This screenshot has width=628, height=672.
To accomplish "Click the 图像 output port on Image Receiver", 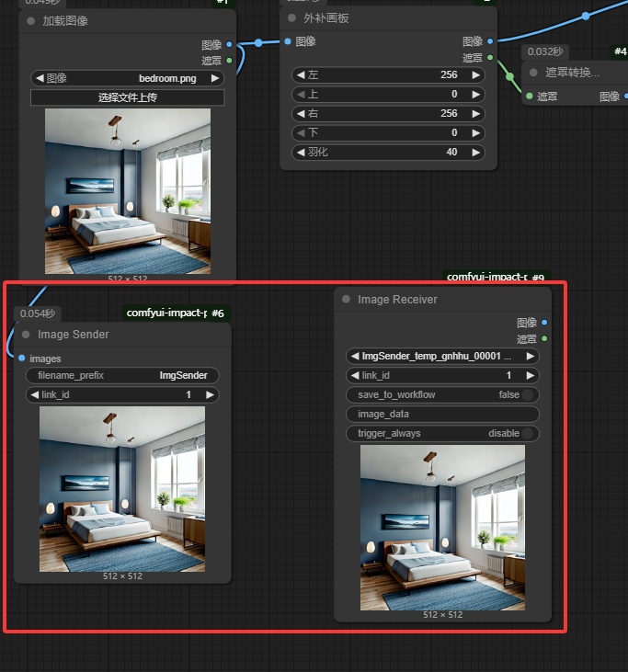I will [x=544, y=323].
